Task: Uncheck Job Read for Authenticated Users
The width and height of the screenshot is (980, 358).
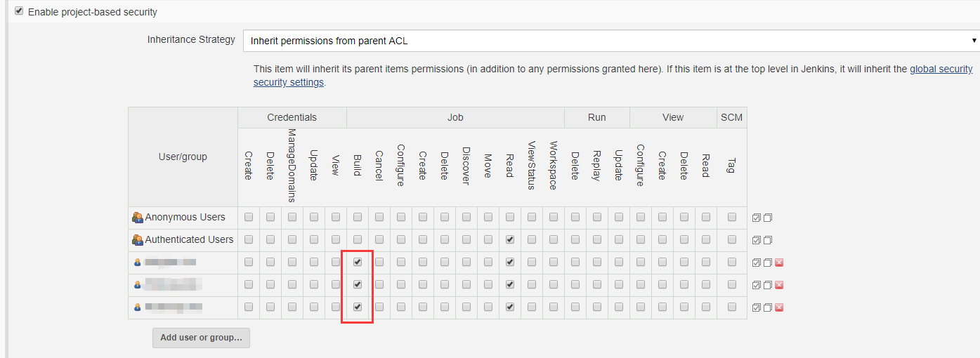Action: tap(510, 239)
